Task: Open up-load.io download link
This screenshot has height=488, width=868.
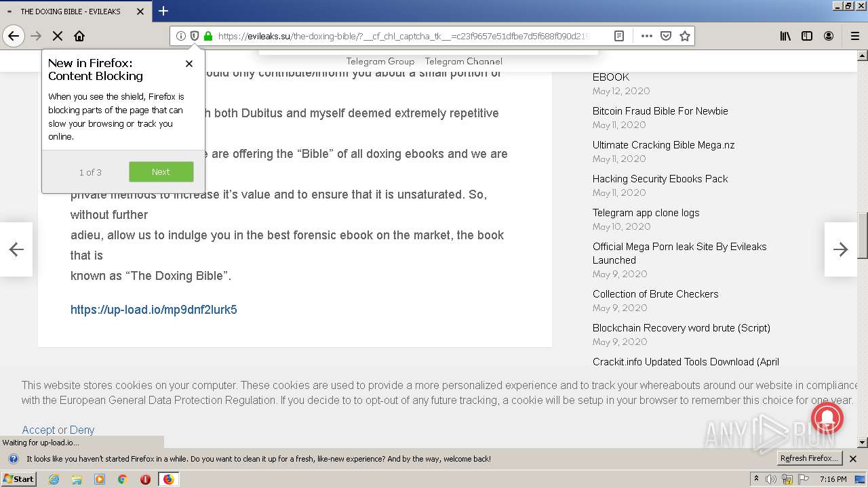Action: tap(154, 310)
